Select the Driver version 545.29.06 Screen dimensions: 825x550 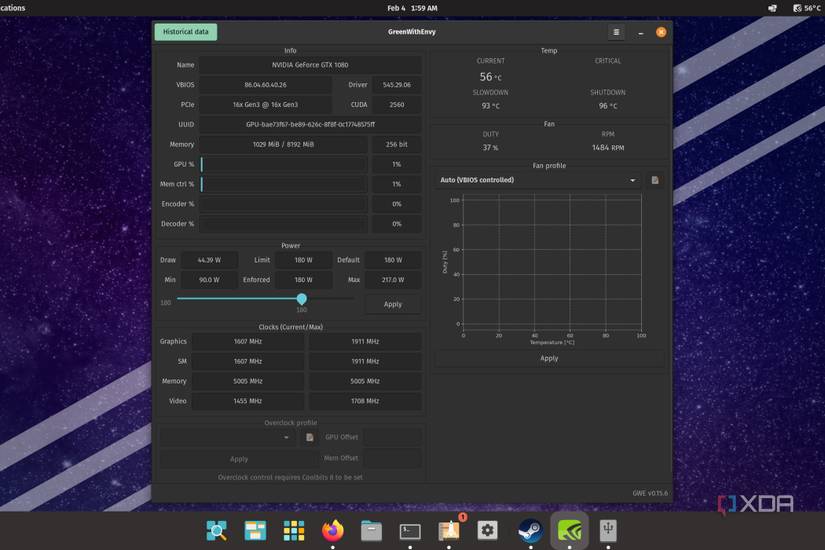click(x=397, y=85)
